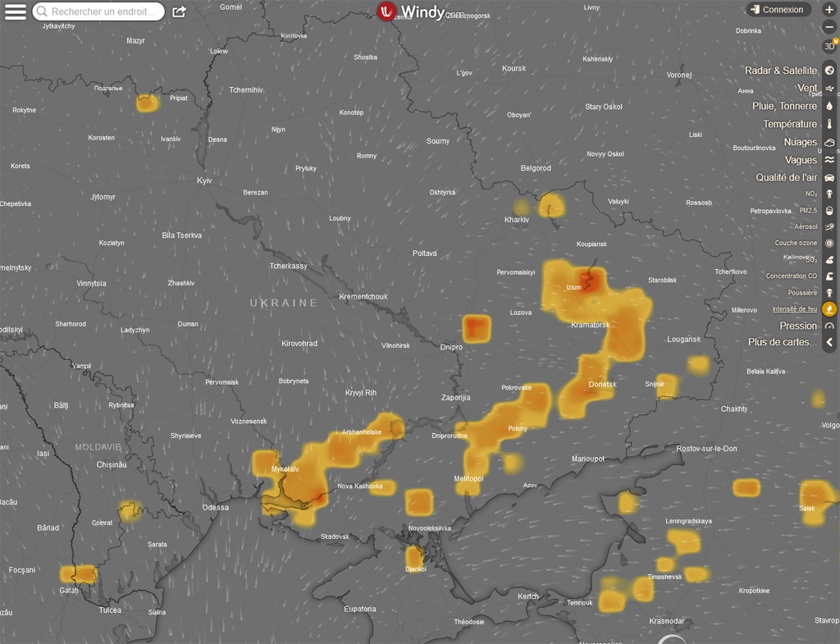
Task: Click the share map icon
Action: [179, 11]
